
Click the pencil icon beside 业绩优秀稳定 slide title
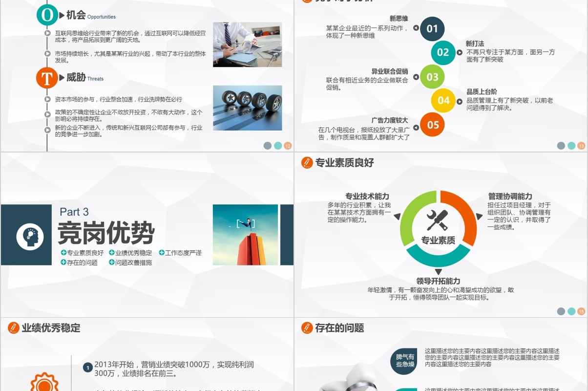(x=14, y=328)
